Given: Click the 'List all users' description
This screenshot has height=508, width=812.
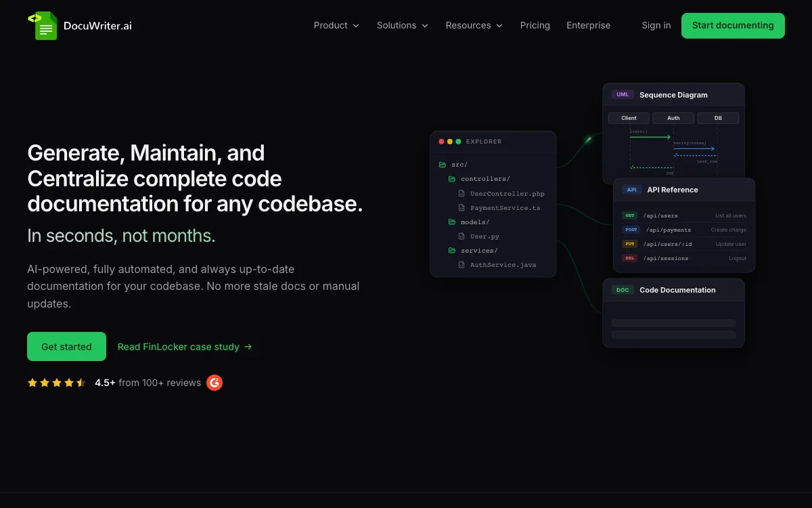Looking at the screenshot, I should [x=731, y=215].
